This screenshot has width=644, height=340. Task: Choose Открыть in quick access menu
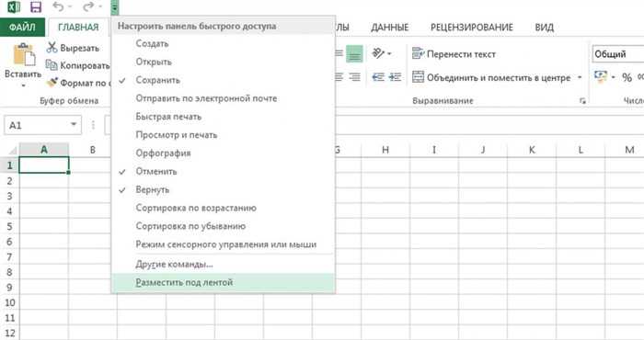(224, 62)
